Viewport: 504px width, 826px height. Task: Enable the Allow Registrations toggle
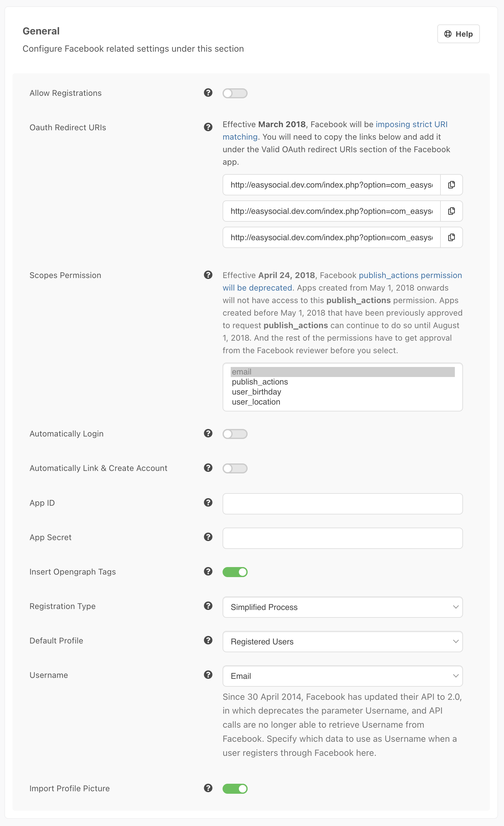[235, 93]
